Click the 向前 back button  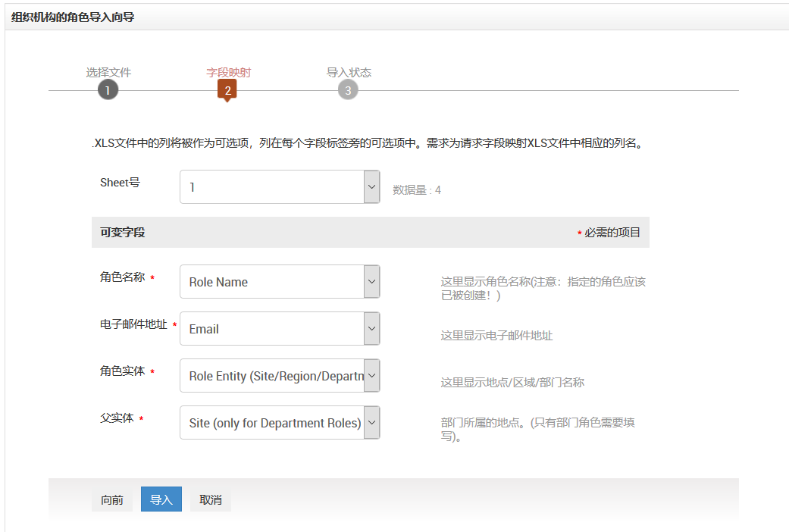click(x=112, y=499)
